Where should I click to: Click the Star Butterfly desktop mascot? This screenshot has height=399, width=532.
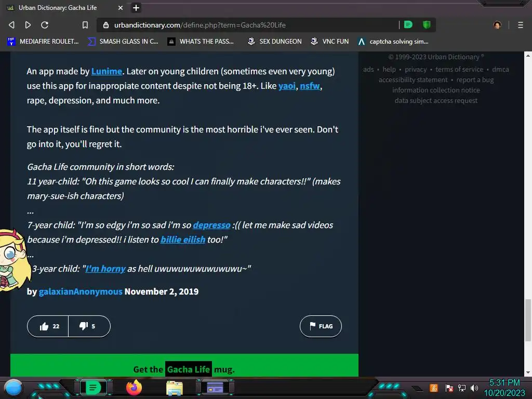point(14,260)
